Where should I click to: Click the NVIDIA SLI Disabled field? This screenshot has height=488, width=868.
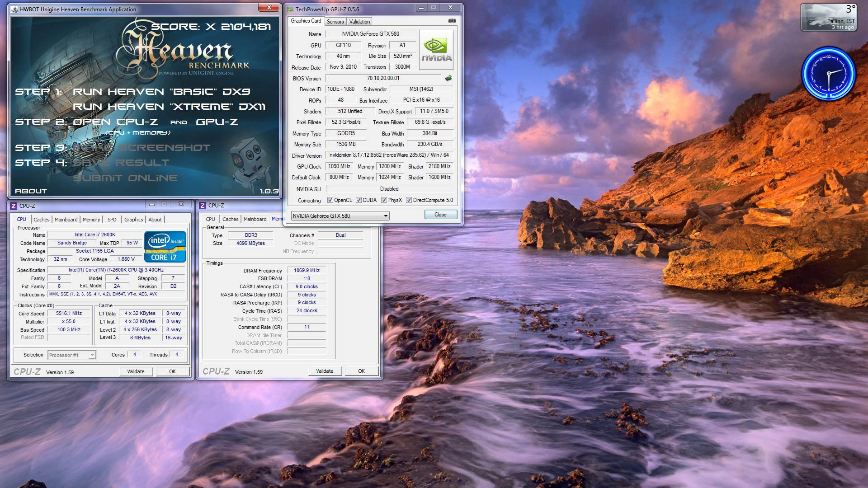click(389, 189)
